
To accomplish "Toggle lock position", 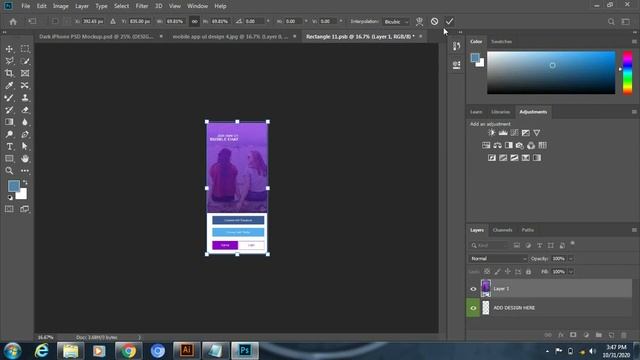I will pos(507,271).
